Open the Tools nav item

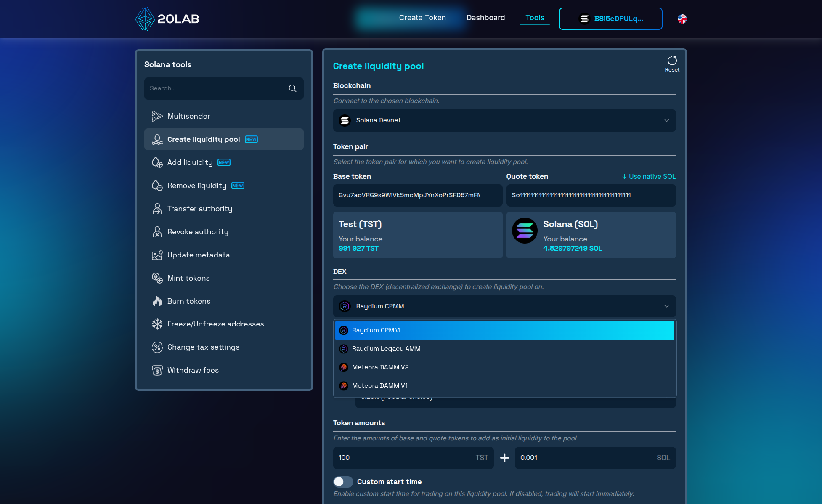click(535, 18)
